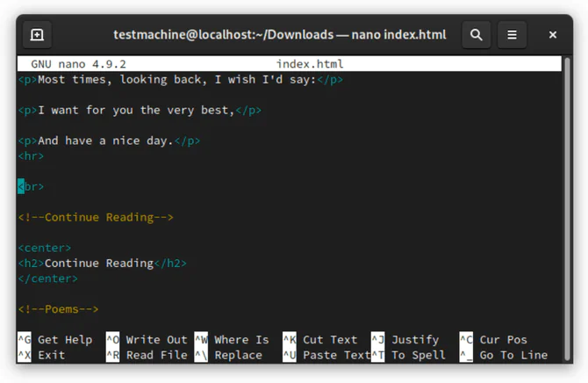Close the terminal window
This screenshot has width=588, height=383.
click(552, 35)
